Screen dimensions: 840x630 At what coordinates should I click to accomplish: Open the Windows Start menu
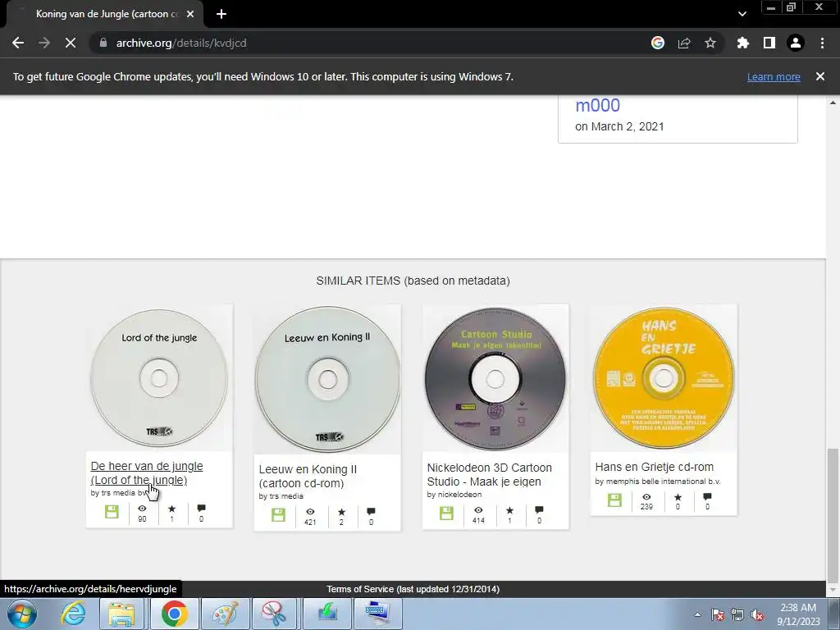(x=21, y=614)
